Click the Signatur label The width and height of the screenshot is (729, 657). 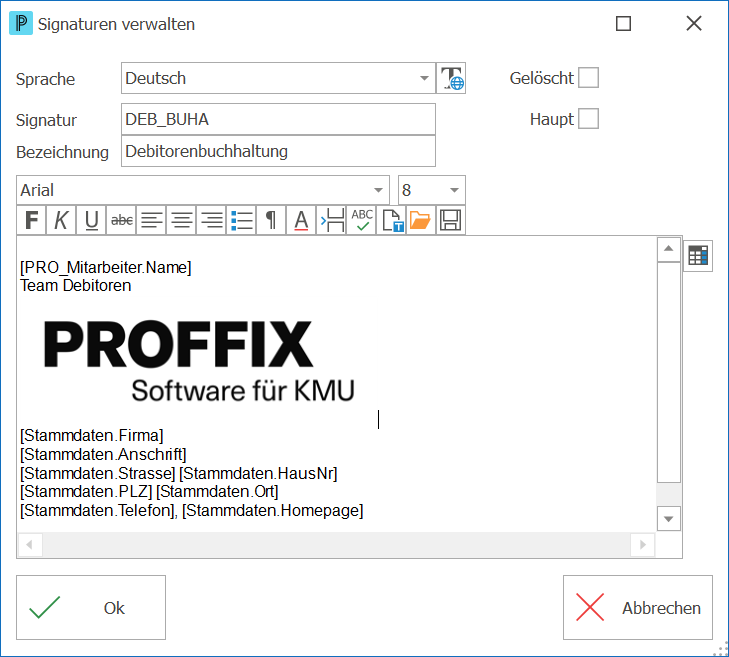pos(46,120)
